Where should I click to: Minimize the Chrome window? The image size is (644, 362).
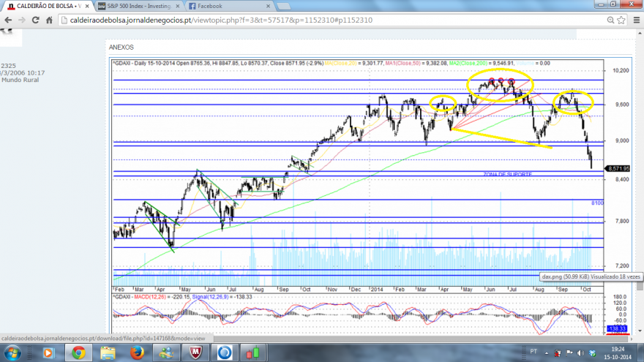[602, 4]
